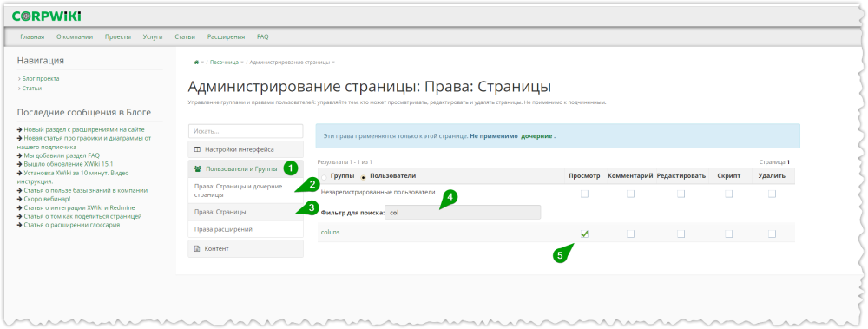Click the home icon in breadcrumb
The image size is (868, 329).
[x=196, y=62]
